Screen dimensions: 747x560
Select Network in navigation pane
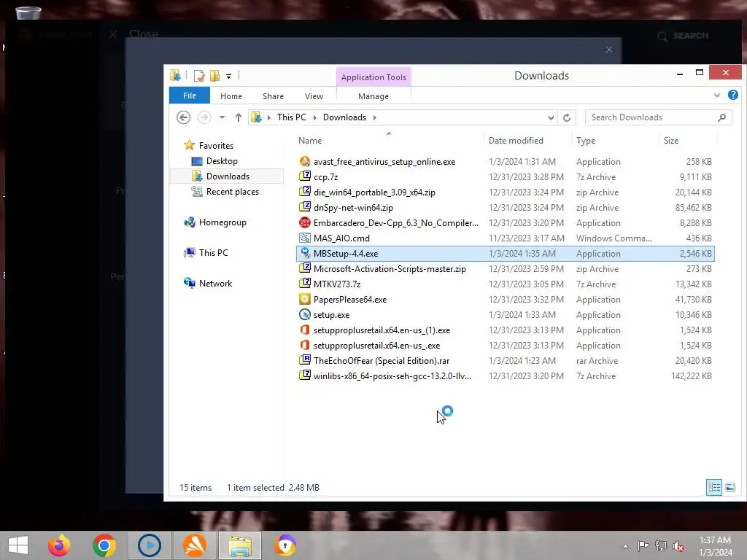point(215,284)
